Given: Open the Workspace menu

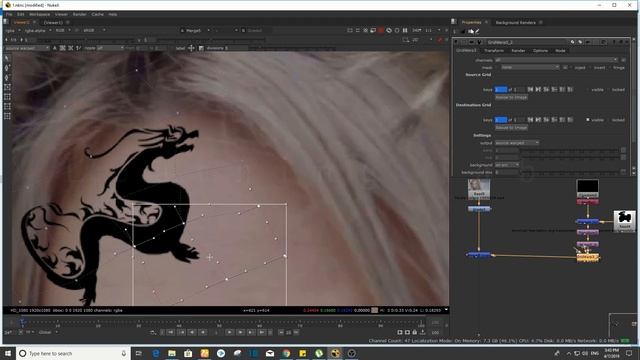Looking at the screenshot, I should 39,14.
